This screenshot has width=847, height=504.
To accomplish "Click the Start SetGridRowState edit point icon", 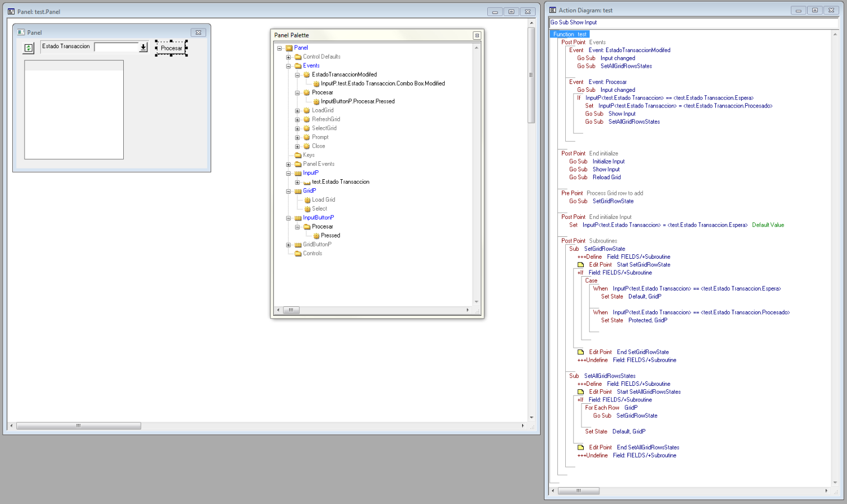I will point(581,265).
